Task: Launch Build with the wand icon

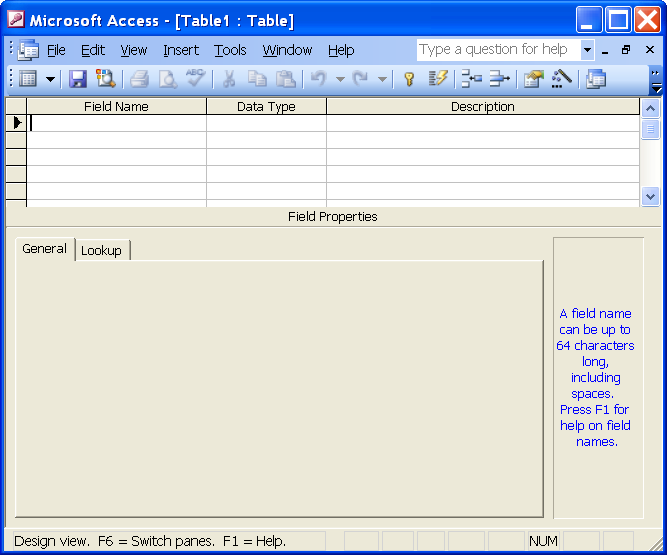Action: (x=562, y=79)
